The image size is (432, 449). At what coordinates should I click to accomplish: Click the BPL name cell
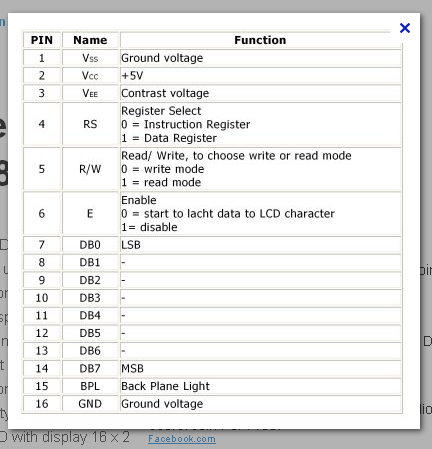90,386
